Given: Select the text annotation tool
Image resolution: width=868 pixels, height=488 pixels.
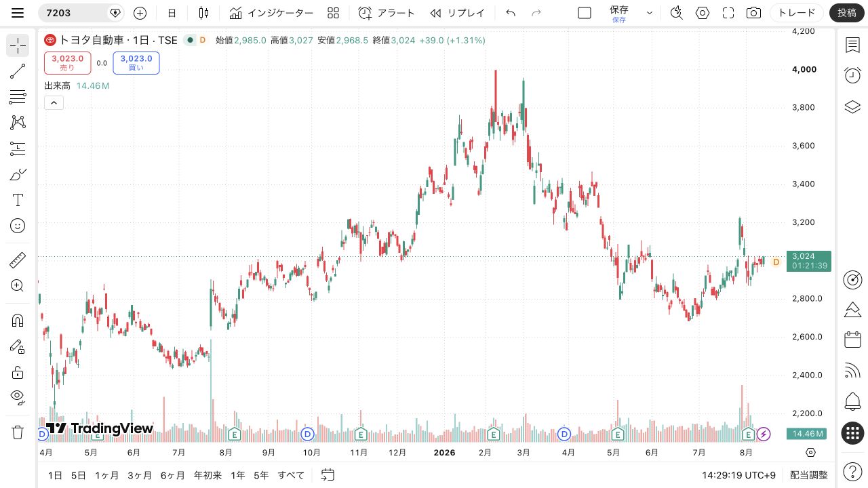Looking at the screenshot, I should [18, 200].
